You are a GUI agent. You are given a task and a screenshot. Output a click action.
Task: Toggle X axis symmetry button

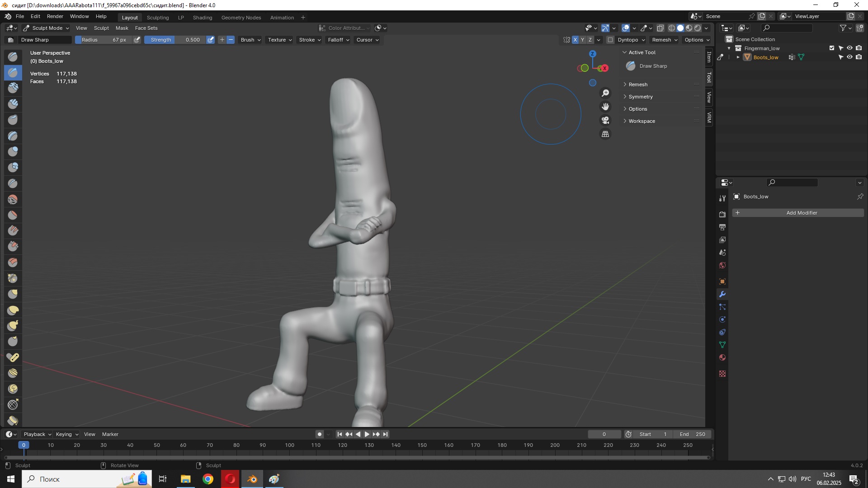pos(575,40)
